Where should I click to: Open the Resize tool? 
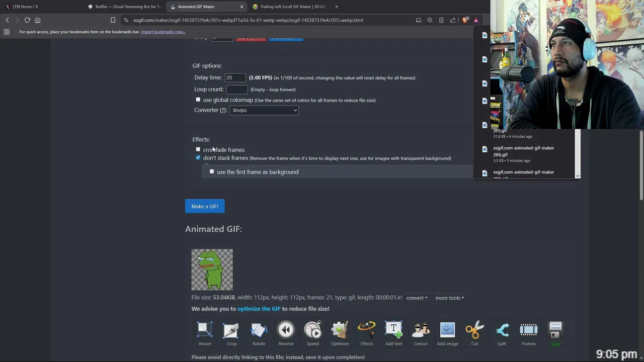tap(205, 334)
